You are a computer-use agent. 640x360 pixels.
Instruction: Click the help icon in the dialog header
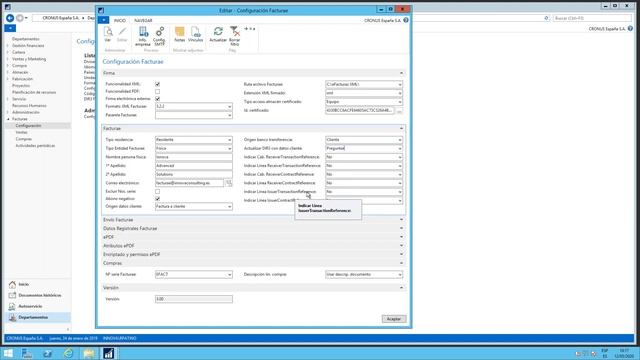(x=406, y=20)
